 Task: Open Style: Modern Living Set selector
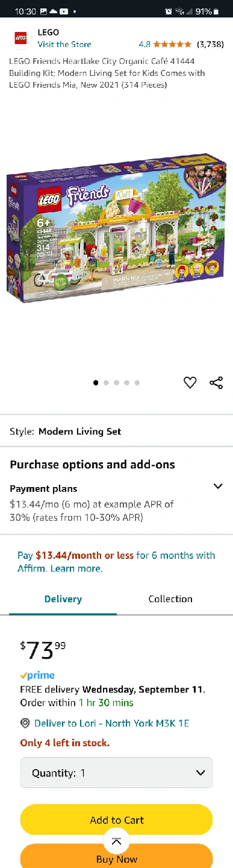tap(116, 432)
